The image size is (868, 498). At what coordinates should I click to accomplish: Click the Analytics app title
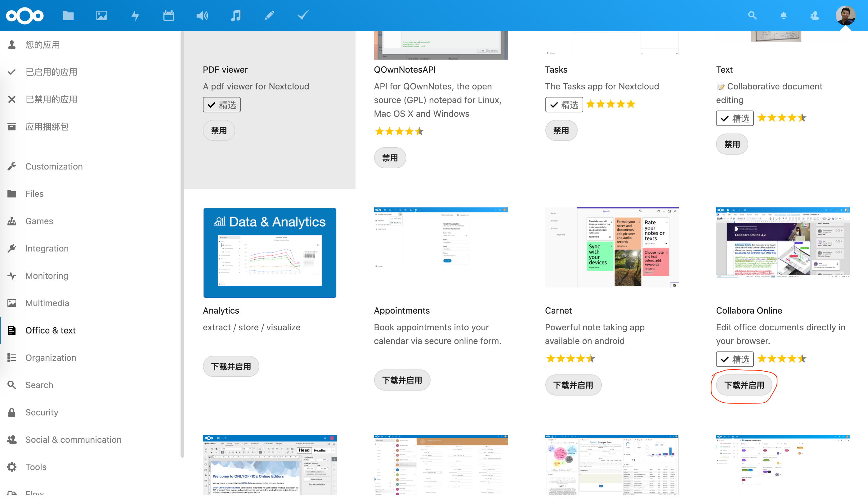(x=221, y=310)
